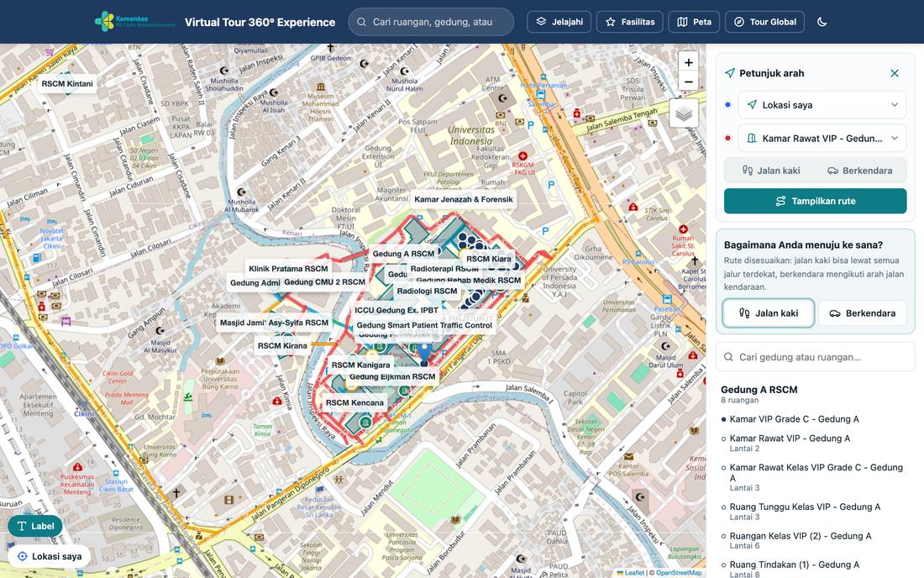Open the Tour Global menu
Viewport: 924px width, 578px height.
(765, 22)
